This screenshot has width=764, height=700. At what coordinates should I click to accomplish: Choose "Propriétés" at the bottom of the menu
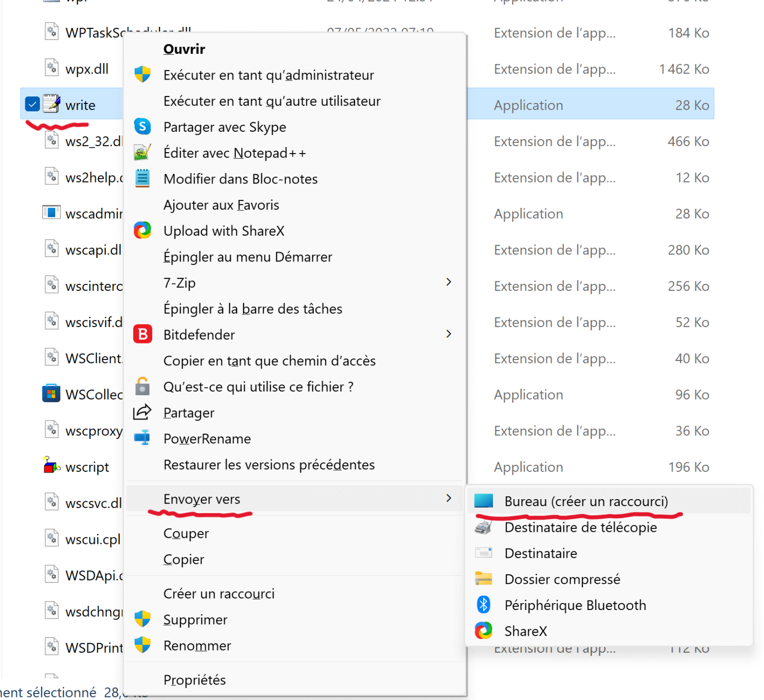coord(194,680)
